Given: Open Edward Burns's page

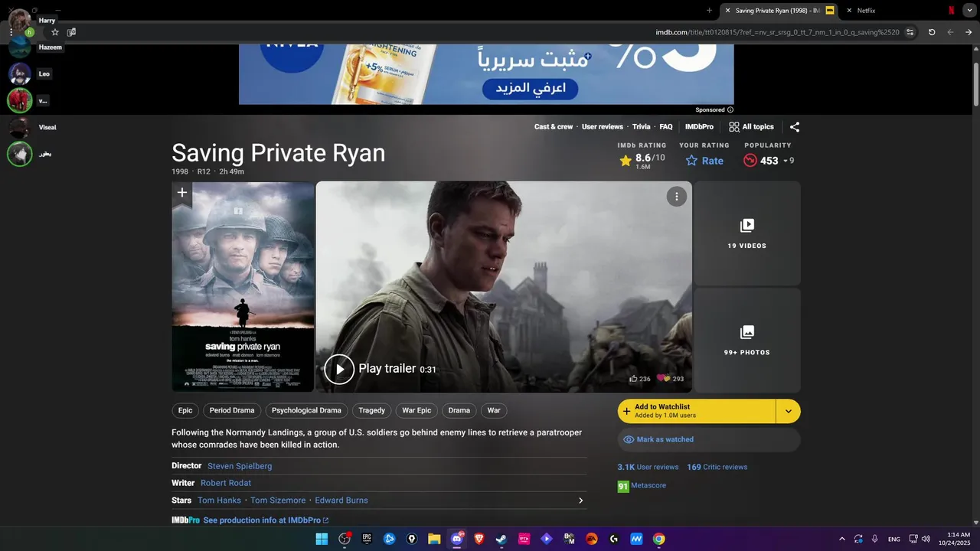Looking at the screenshot, I should tap(341, 500).
